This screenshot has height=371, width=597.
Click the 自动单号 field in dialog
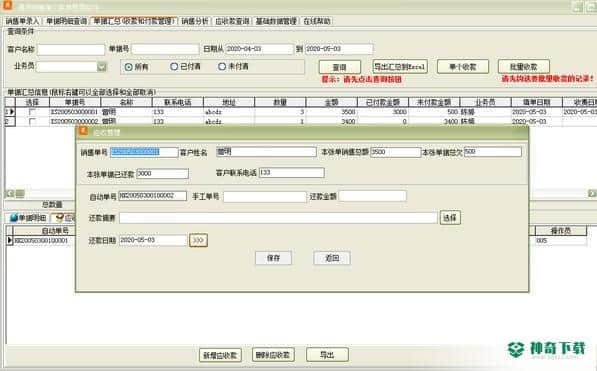pyautogui.click(x=152, y=196)
